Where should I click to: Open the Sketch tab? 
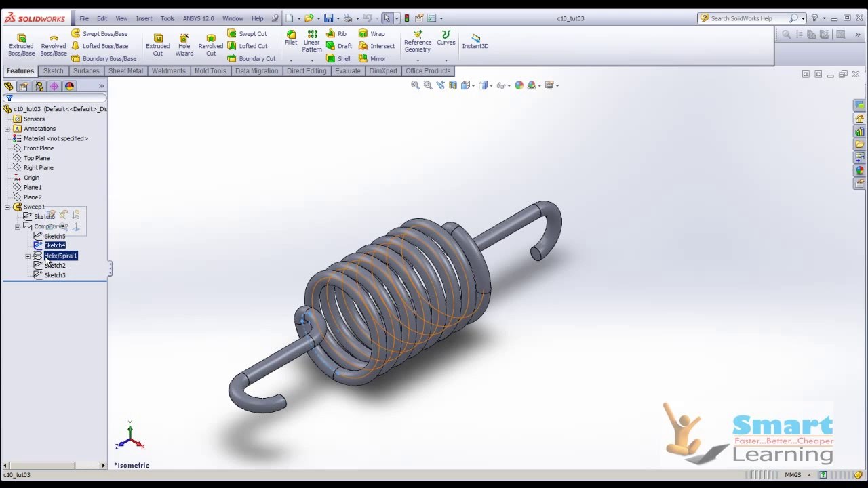pos(54,70)
